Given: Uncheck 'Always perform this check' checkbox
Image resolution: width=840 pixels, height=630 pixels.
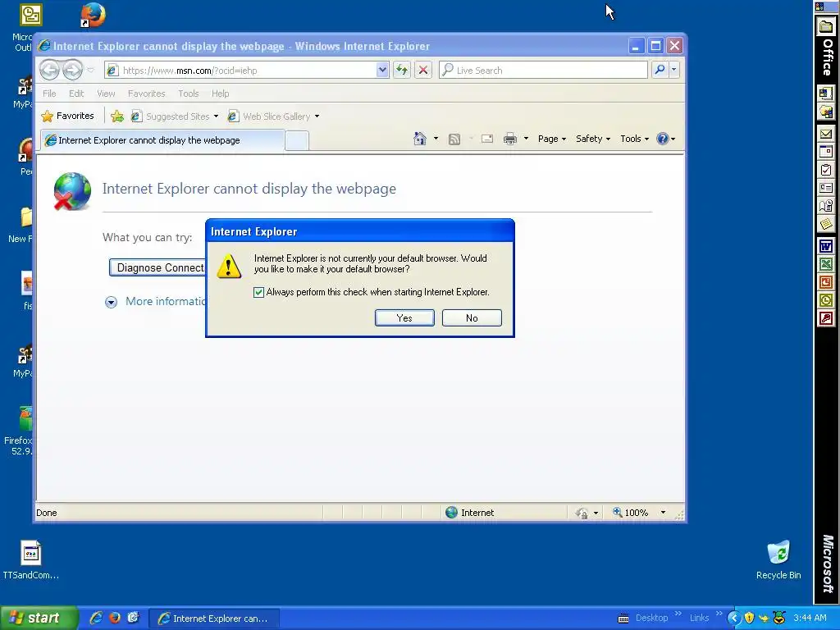Looking at the screenshot, I should click(258, 292).
